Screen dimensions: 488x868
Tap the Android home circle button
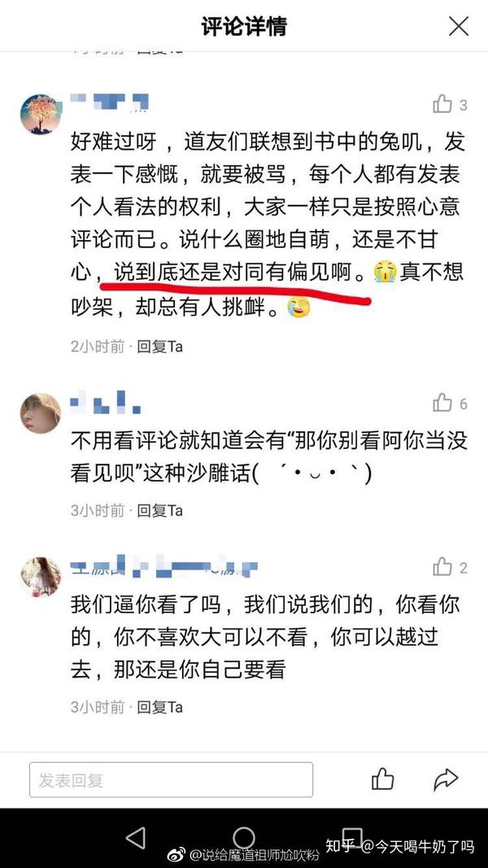[x=243, y=838]
